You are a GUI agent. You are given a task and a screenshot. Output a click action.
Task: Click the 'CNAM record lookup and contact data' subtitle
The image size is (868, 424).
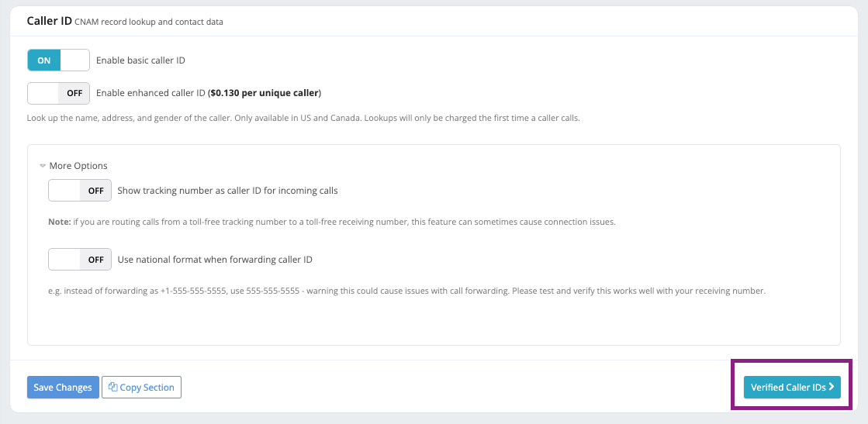149,22
